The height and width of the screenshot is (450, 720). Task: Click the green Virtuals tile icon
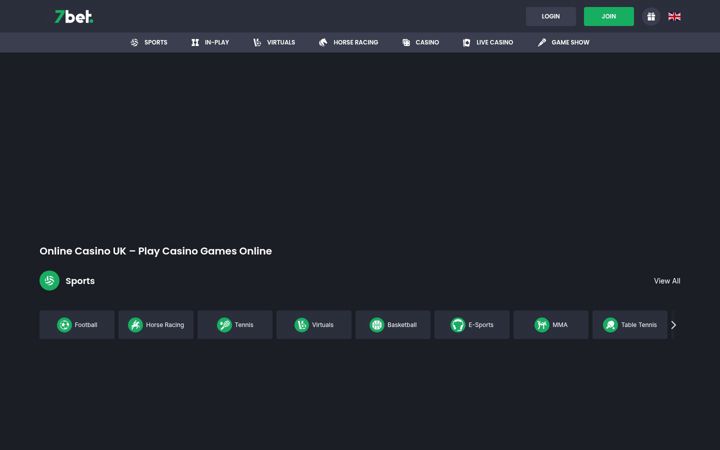click(302, 325)
